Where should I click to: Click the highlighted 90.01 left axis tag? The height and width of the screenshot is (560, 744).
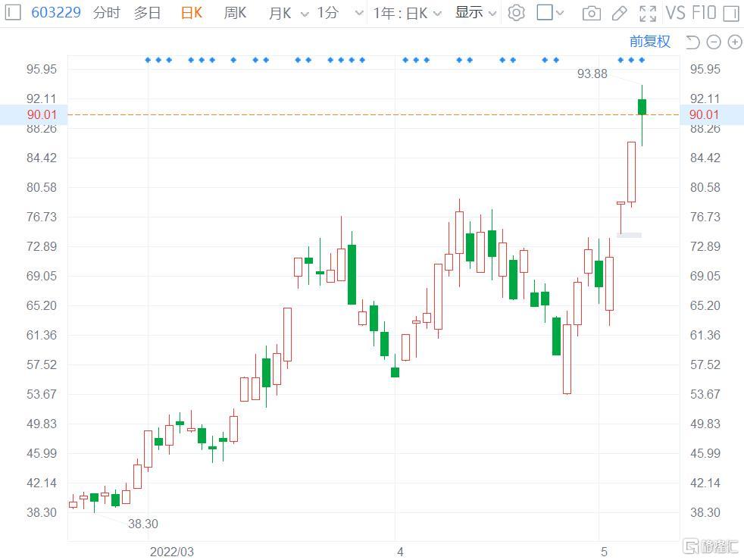[33, 114]
